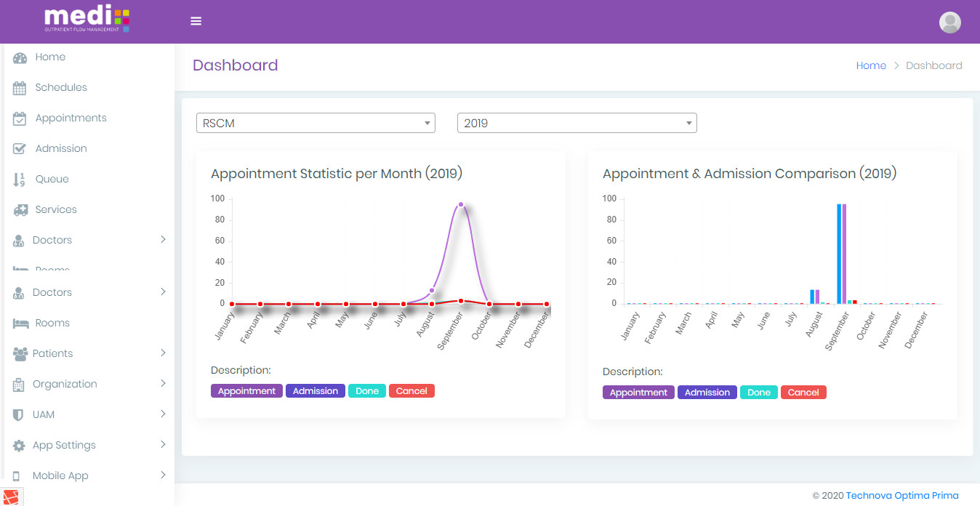Open the RSCM organization dropdown
This screenshot has width=980, height=506.
pyautogui.click(x=316, y=124)
